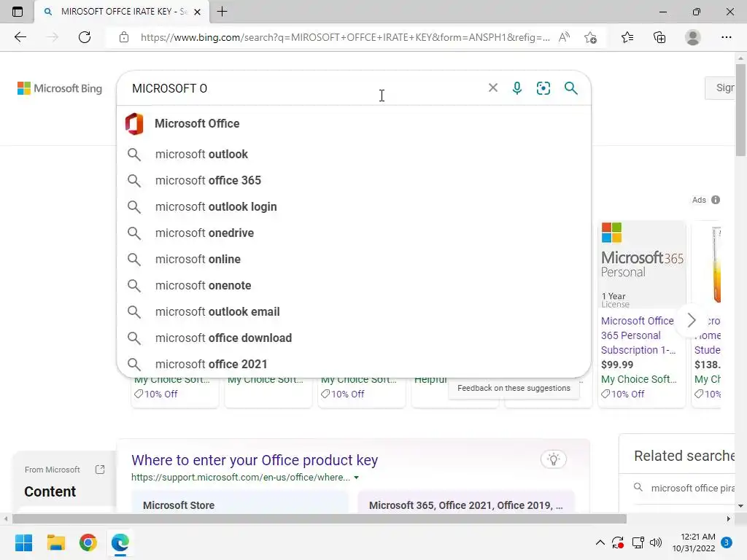The image size is (747, 560).
Task: Open notification center badge 3
Action: click(727, 542)
